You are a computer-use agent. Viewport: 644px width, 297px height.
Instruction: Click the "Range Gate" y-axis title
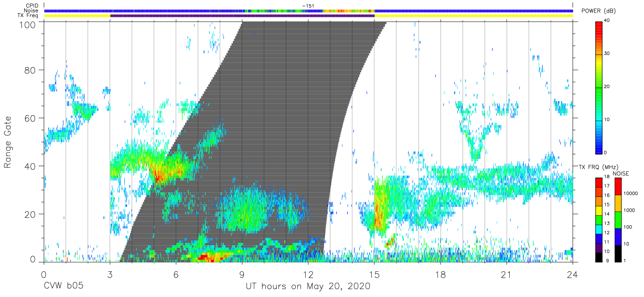click(8, 142)
